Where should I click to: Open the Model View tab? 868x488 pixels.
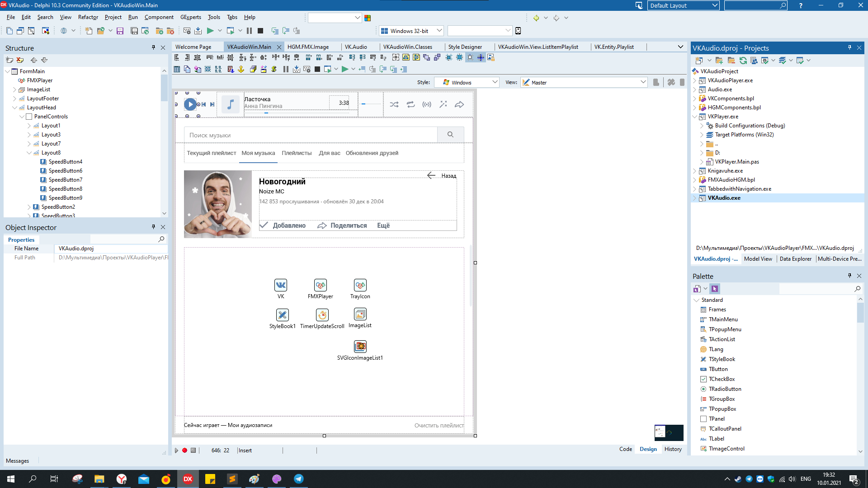[x=758, y=259]
